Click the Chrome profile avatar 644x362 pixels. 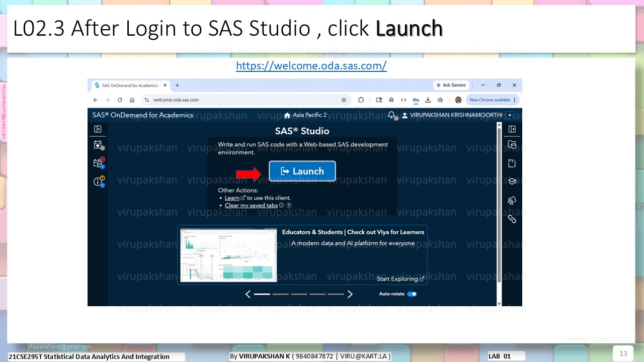[x=458, y=100]
